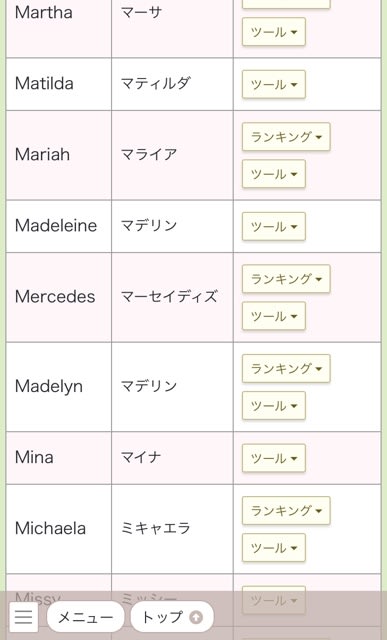Select the name Michaela cell
The height and width of the screenshot is (640, 387).
[59, 529]
